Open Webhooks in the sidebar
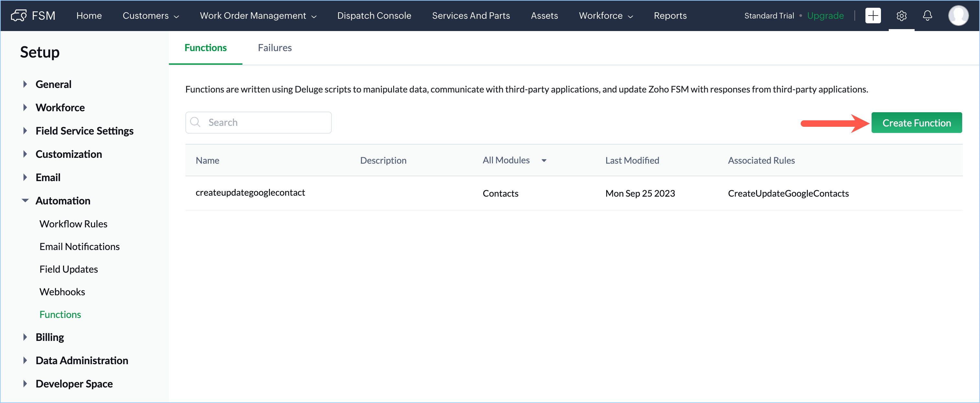 62,292
